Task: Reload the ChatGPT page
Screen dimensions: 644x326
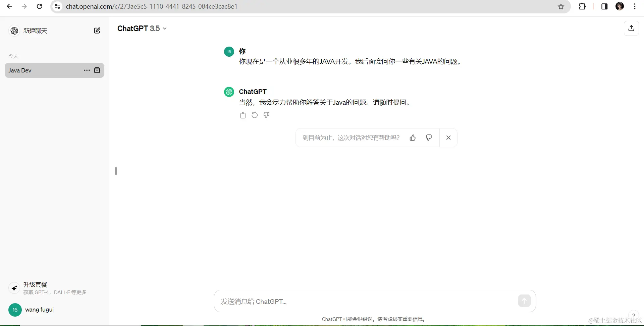Action: pos(39,6)
